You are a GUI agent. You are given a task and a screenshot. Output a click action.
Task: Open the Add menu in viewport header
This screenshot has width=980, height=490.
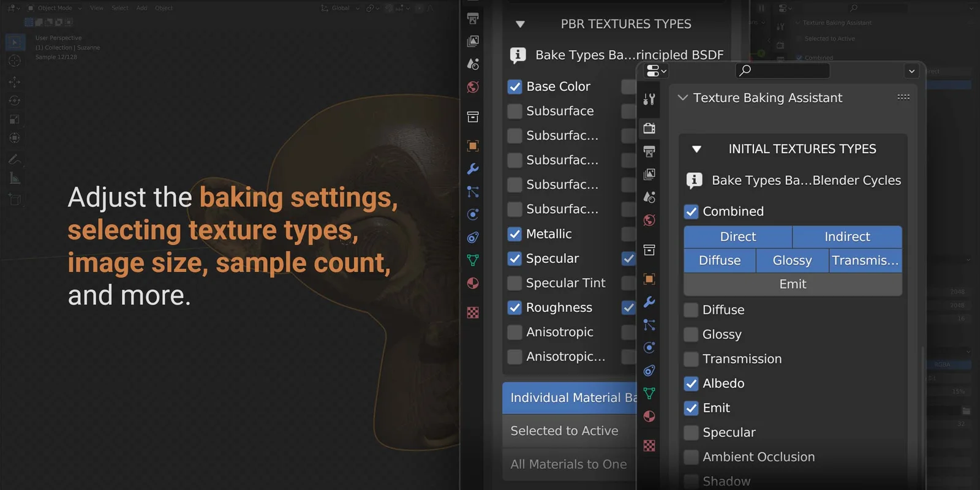141,8
